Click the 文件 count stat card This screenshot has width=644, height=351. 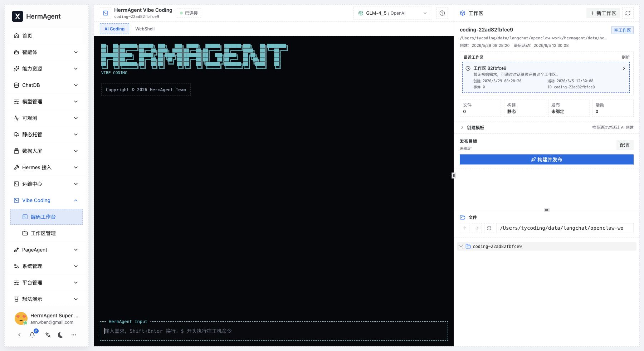click(480, 108)
